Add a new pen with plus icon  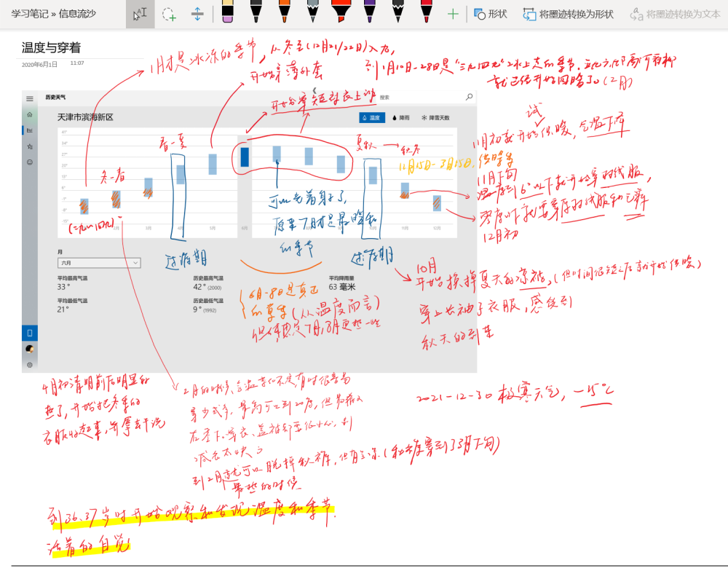tap(453, 15)
